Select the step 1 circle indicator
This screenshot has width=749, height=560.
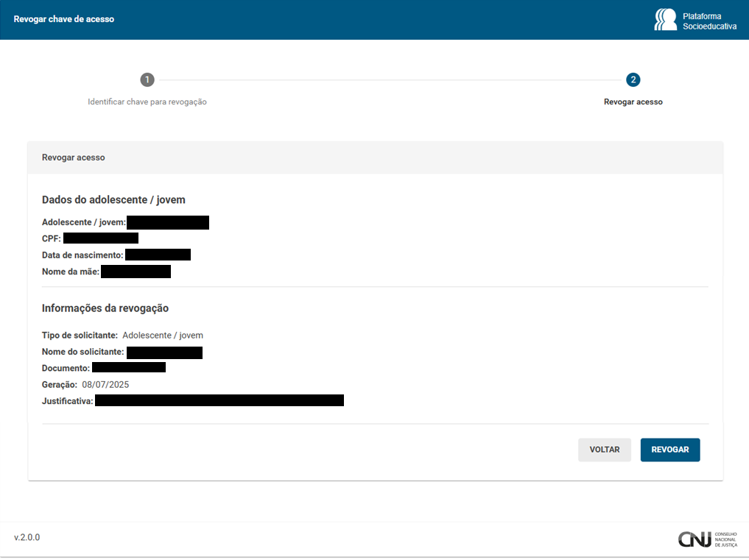coord(147,79)
